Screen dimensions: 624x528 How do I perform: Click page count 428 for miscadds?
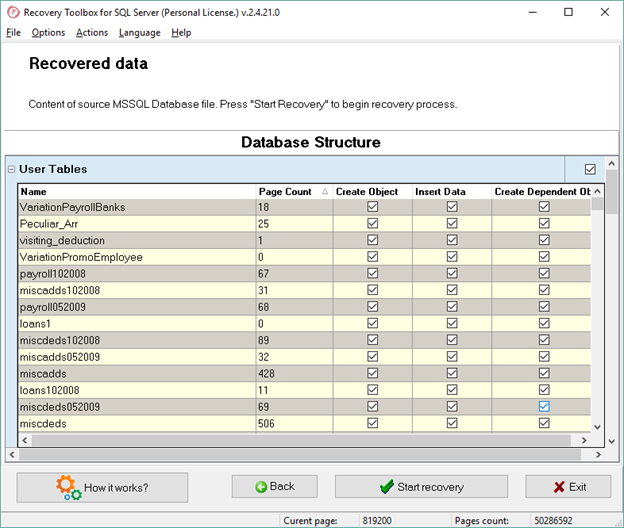point(266,374)
